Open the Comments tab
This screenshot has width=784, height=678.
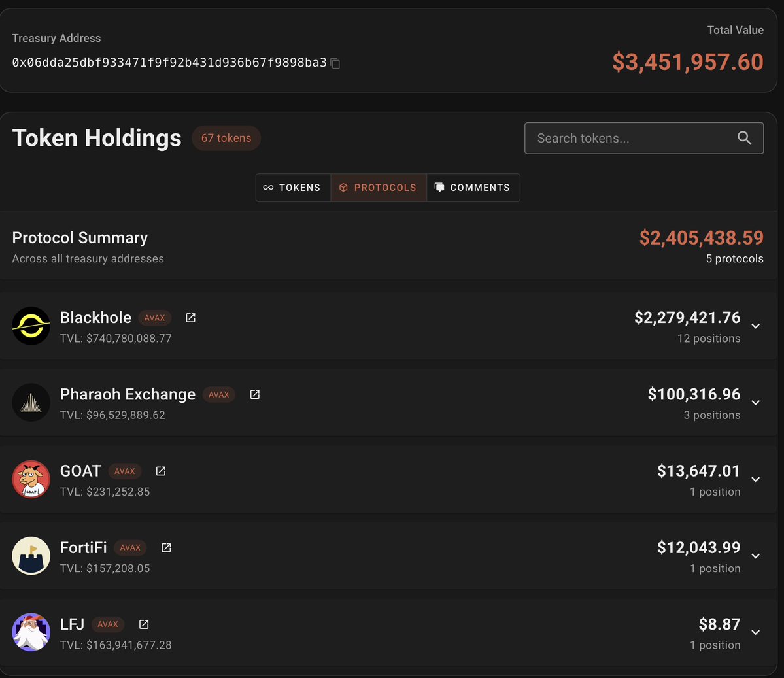tap(473, 188)
